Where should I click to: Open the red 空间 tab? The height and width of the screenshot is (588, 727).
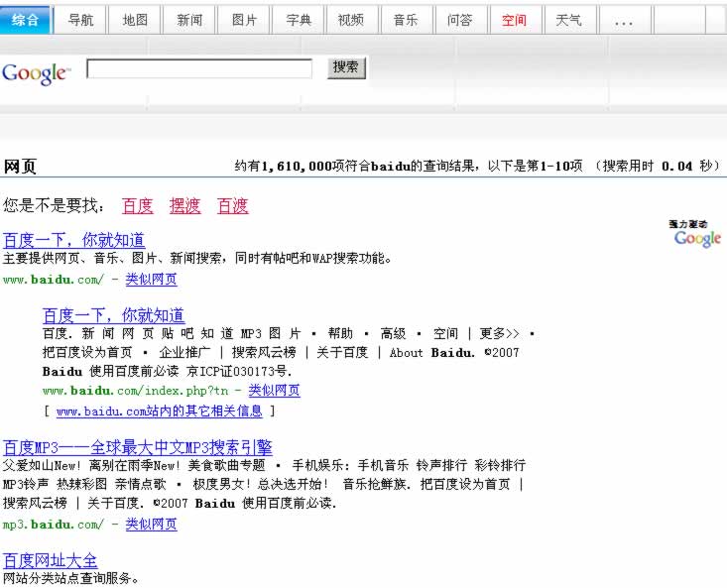coord(515,20)
